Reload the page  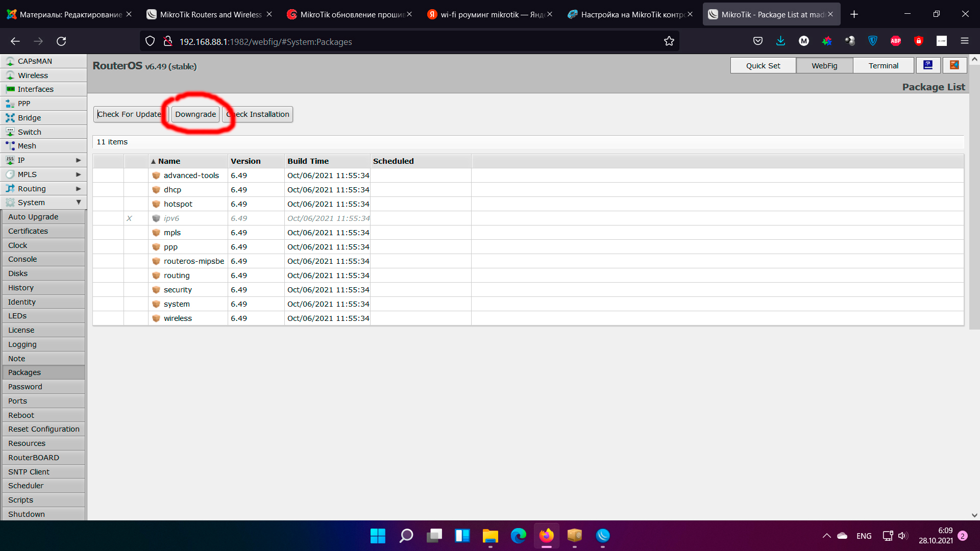61,41
